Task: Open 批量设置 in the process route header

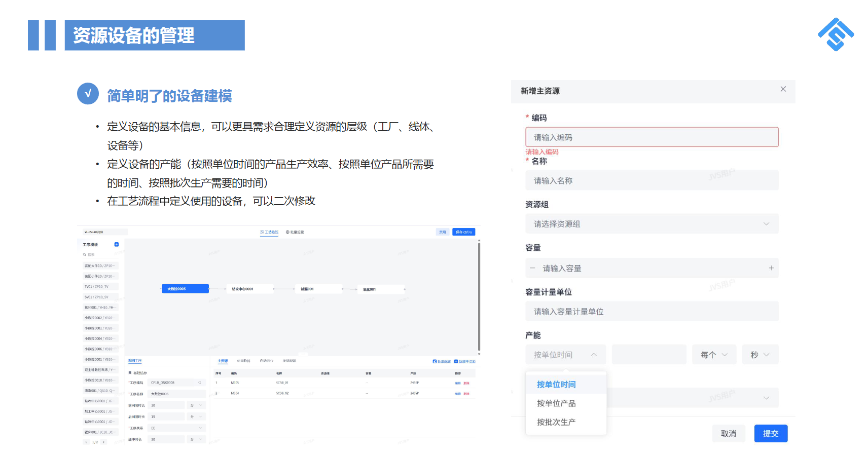Action: coord(295,232)
